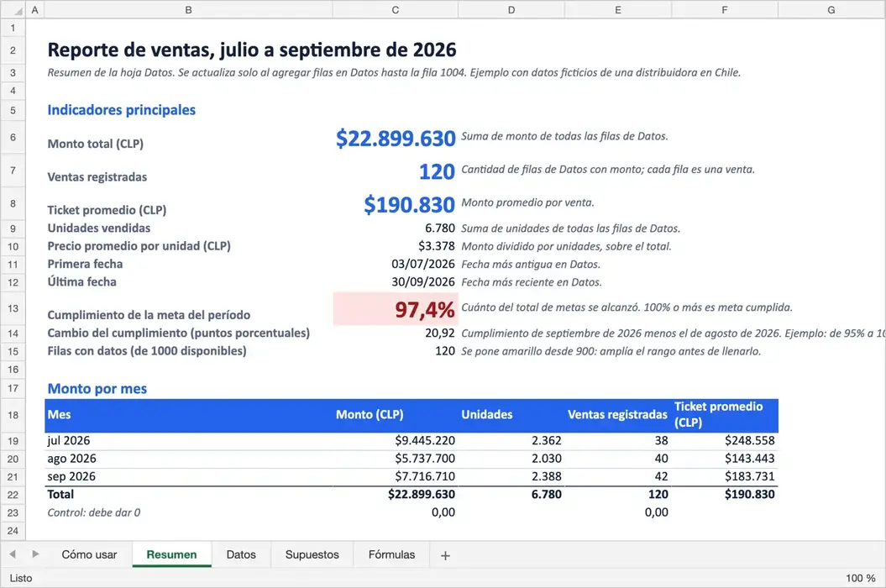
Task: Go to the Fórmulas sheet tab
Action: pos(391,554)
